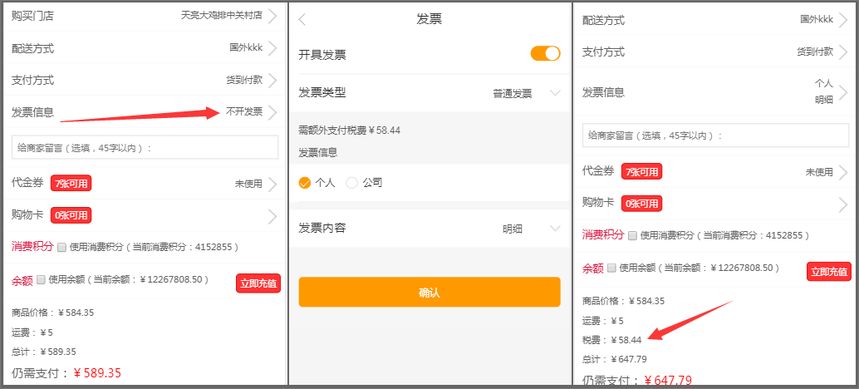Viewport: 859px width, 389px height.
Task: Click 0张可用 badge in left panel
Action: pyautogui.click(x=71, y=215)
